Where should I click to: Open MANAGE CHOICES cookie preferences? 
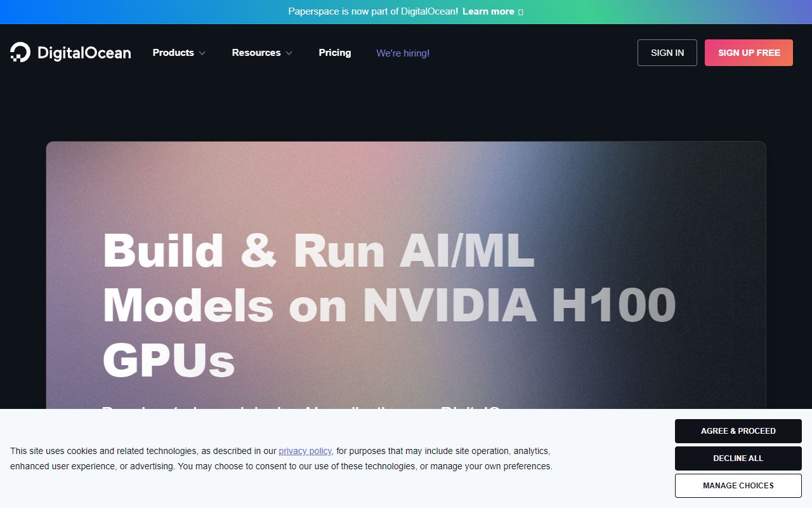click(x=738, y=486)
